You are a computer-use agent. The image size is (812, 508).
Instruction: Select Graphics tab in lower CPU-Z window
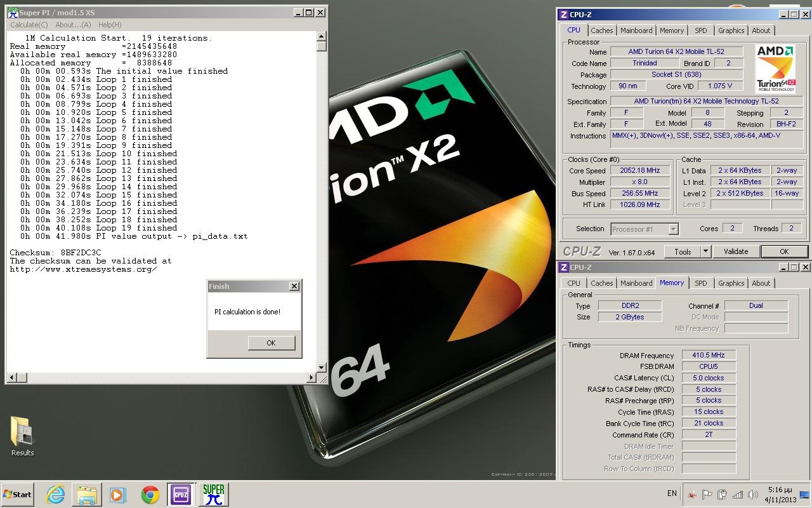[x=731, y=283]
